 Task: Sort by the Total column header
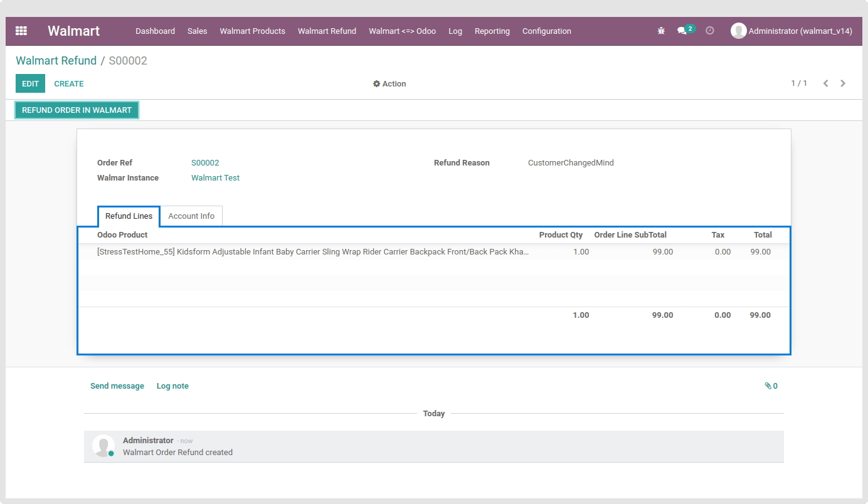[763, 235]
